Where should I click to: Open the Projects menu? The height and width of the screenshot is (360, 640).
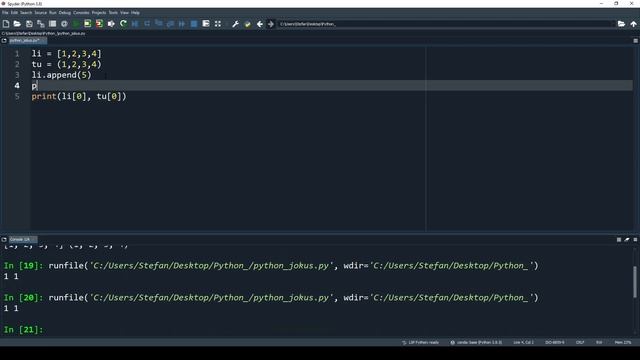pos(98,13)
